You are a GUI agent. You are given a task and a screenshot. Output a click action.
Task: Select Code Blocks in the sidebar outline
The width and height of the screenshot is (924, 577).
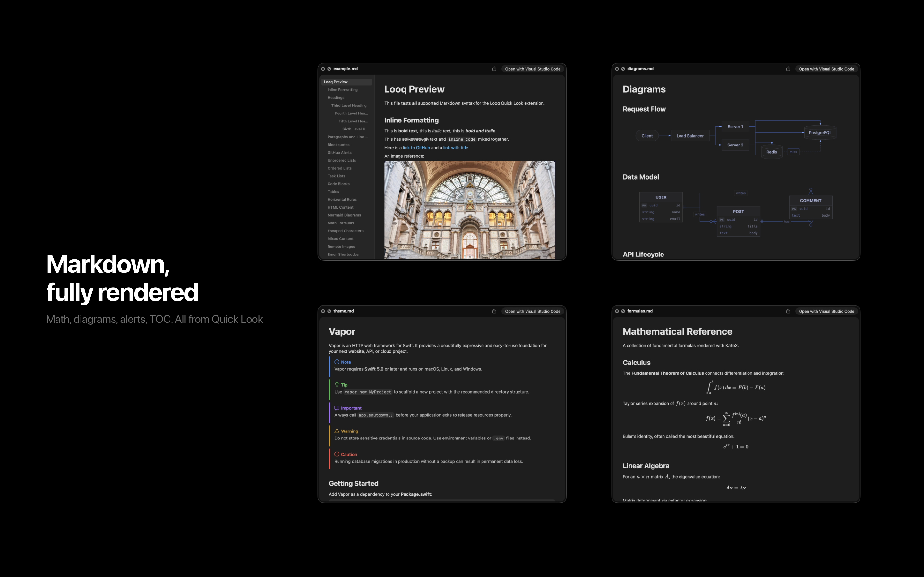(338, 184)
